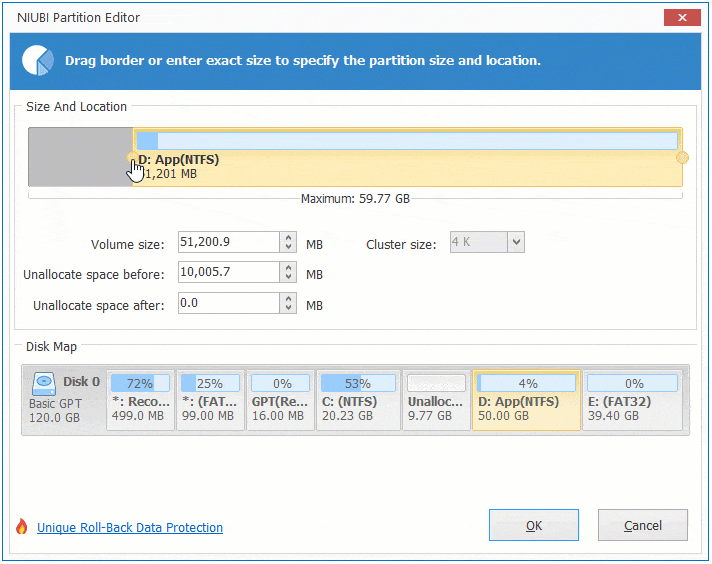Decrease Unallocate space before with down arrow
Viewport: 712px width, 564px height.
pos(289,277)
